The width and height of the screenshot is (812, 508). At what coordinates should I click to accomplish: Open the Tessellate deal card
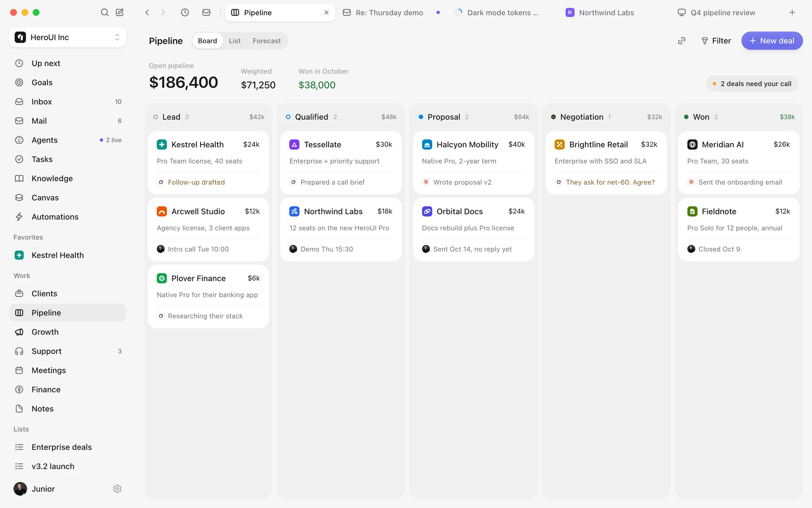pyautogui.click(x=341, y=163)
